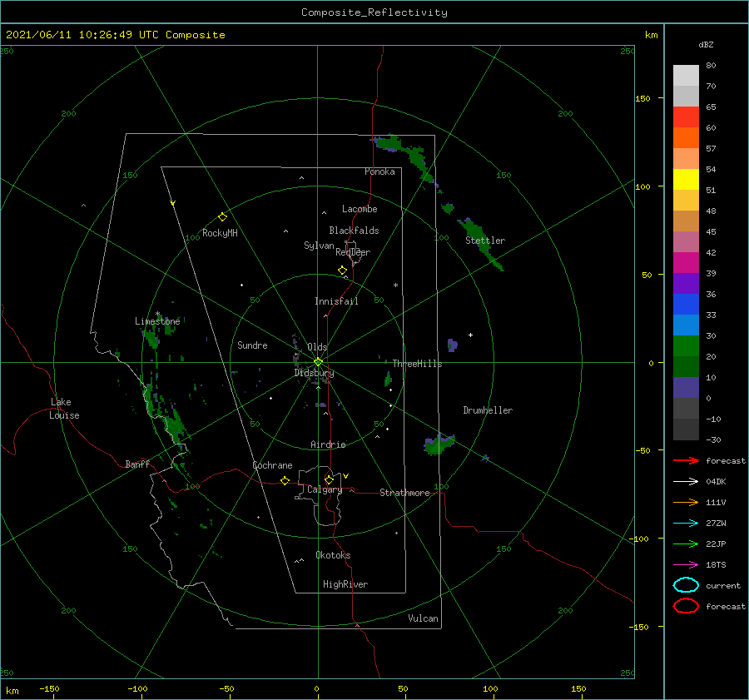The image size is (749, 700).
Task: Click the orange 111V arrow icon
Action: pos(686,502)
